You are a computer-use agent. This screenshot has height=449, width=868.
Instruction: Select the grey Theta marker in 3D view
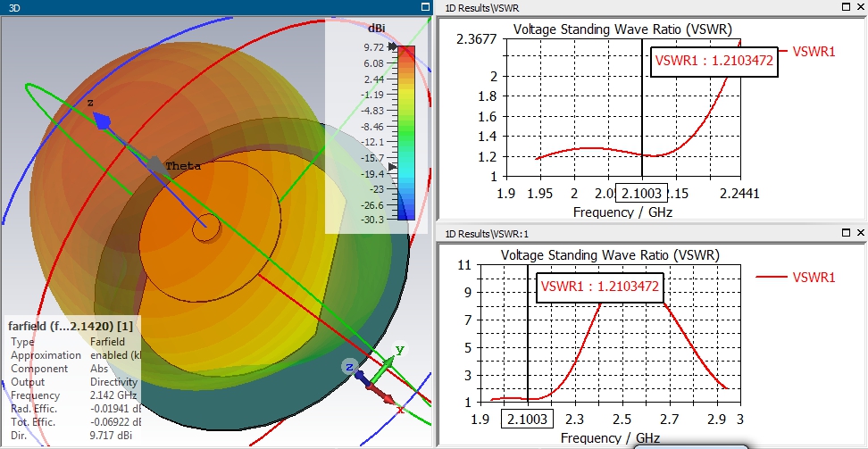(x=156, y=165)
